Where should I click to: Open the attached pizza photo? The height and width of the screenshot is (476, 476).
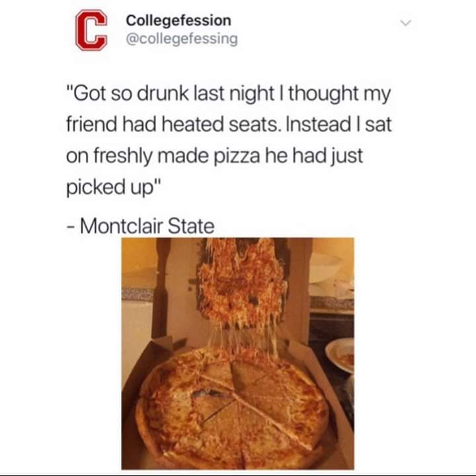[238, 354]
